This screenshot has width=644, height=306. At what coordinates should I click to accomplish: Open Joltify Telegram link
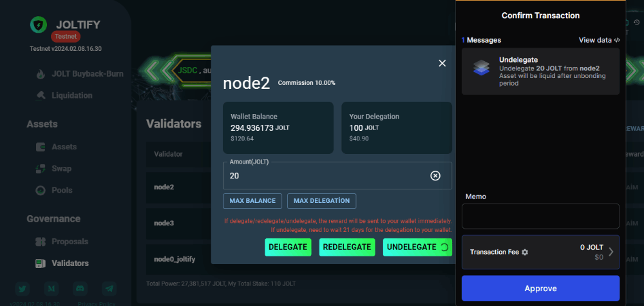click(109, 289)
